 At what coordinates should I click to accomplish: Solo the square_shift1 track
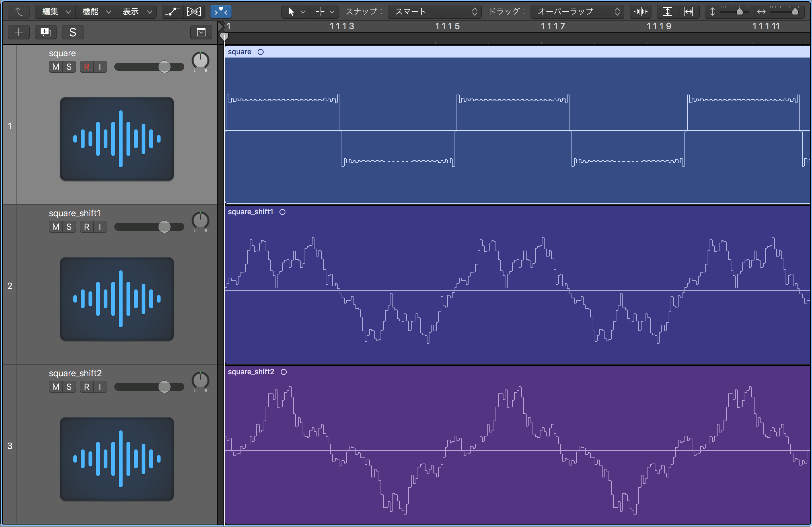tap(69, 227)
